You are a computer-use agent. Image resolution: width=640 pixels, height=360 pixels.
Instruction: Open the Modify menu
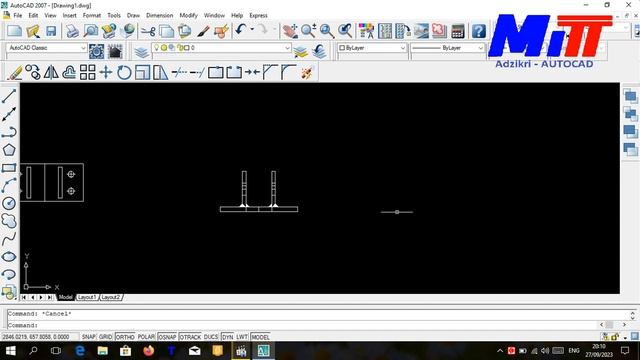[x=188, y=15]
